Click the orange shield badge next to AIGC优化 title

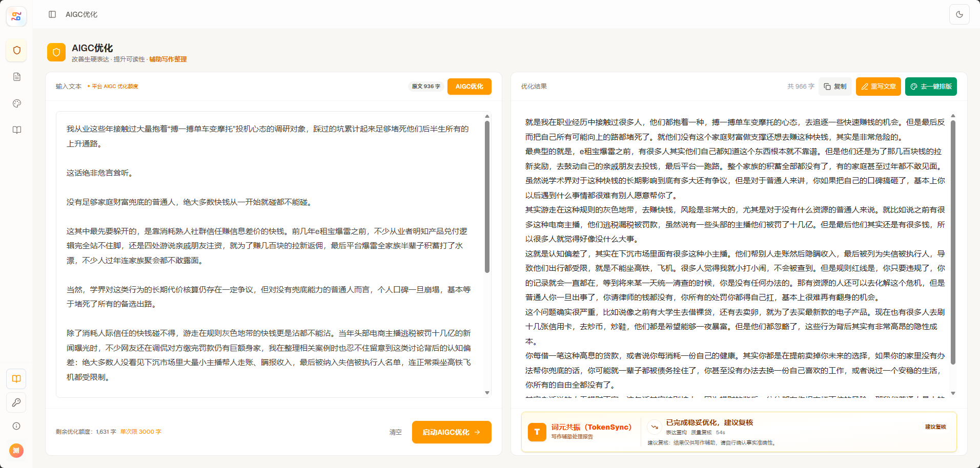56,52
